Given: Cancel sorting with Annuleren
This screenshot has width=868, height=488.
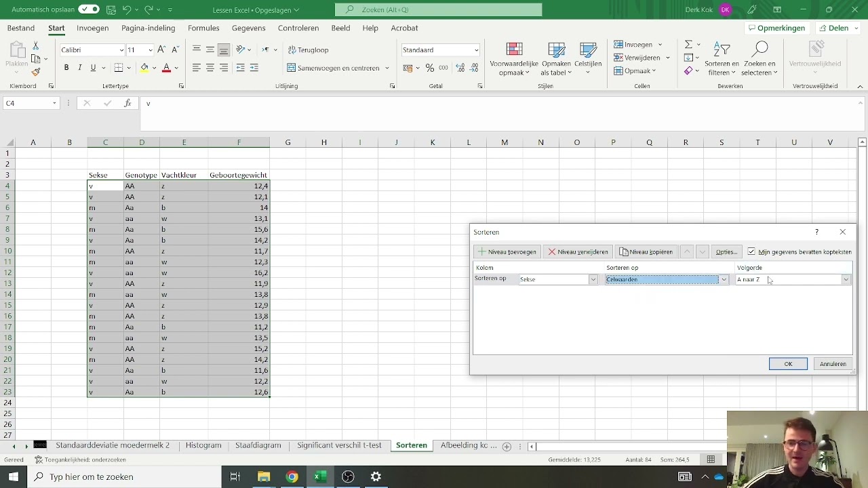Looking at the screenshot, I should [x=833, y=364].
